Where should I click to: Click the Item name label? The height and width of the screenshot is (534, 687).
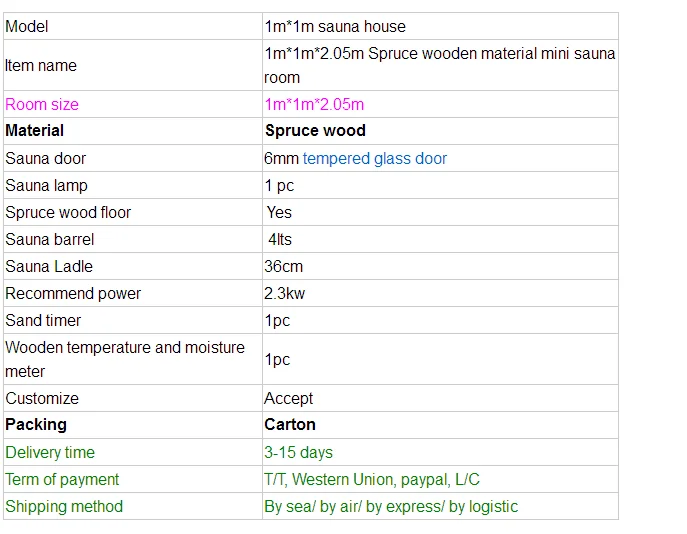coord(41,65)
